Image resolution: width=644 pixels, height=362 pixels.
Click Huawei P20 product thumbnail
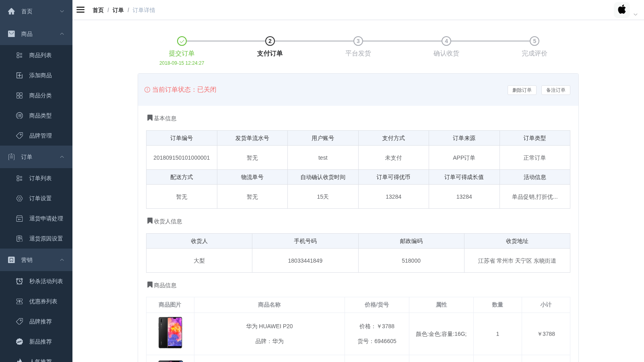(170, 333)
